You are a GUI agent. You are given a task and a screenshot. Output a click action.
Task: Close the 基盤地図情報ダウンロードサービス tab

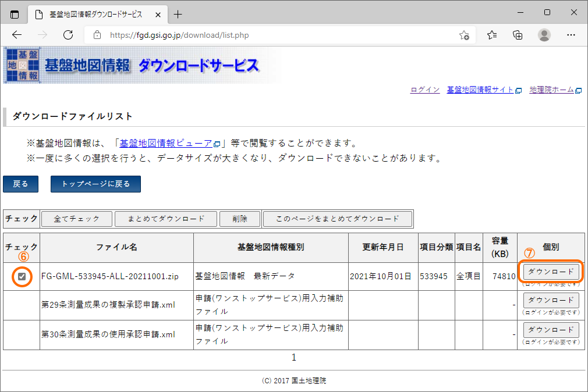click(x=158, y=15)
